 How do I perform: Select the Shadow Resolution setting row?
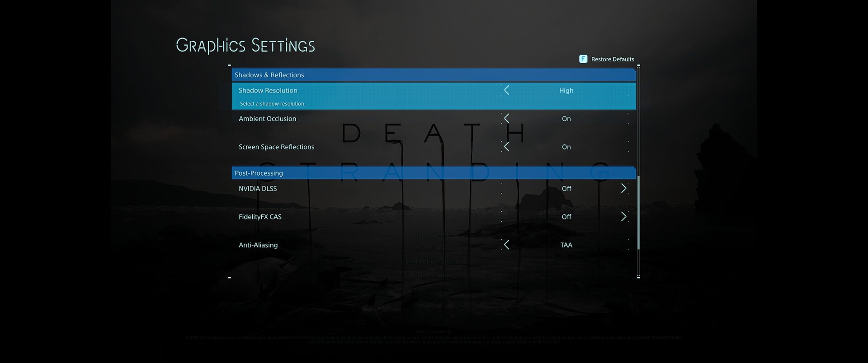(x=434, y=96)
